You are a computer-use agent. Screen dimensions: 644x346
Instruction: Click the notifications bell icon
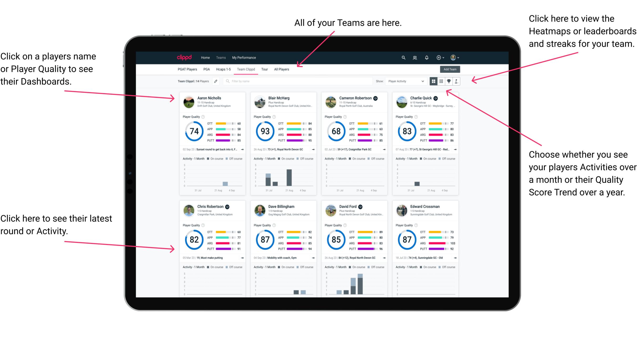coord(428,57)
